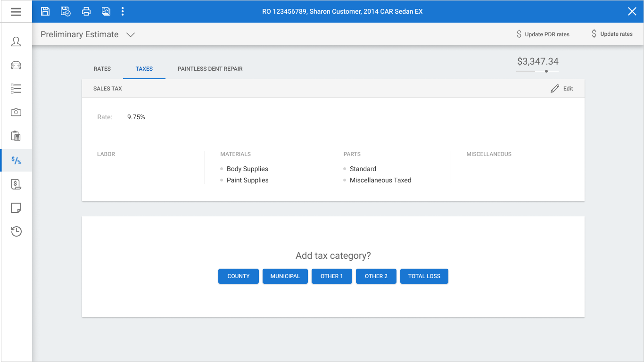
Task: Open the history clock sidebar icon
Action: point(16,231)
